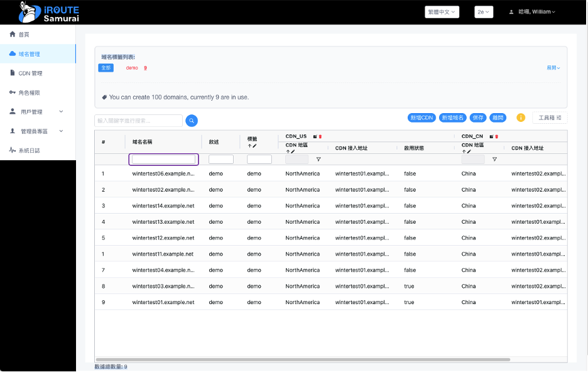Image resolution: width=588 pixels, height=372 pixels.
Task: Click the 新增域名 button
Action: pyautogui.click(x=452, y=118)
